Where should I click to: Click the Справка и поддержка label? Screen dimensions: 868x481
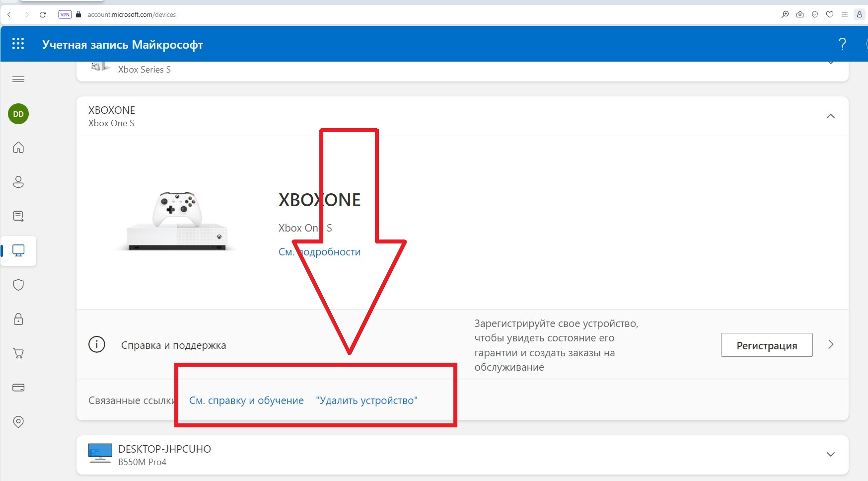pos(173,345)
